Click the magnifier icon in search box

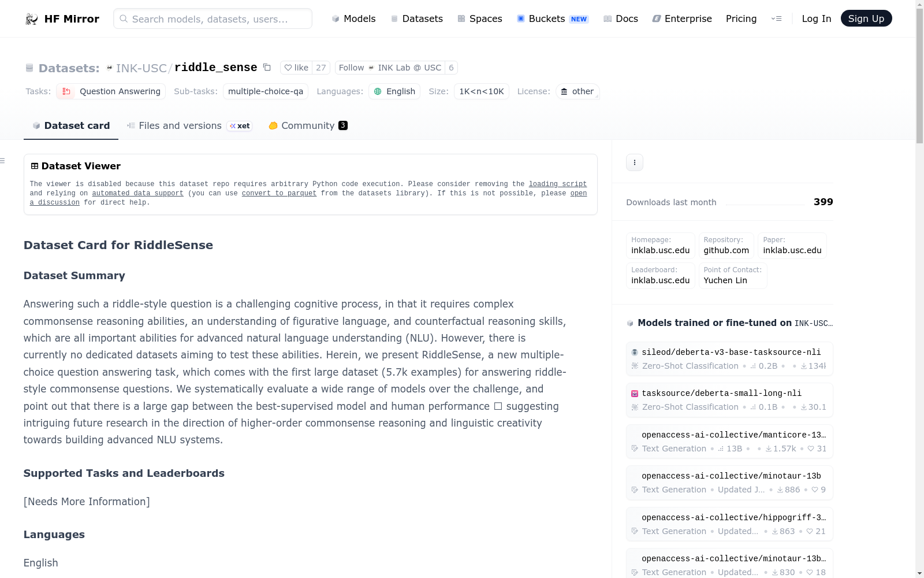[x=124, y=18]
